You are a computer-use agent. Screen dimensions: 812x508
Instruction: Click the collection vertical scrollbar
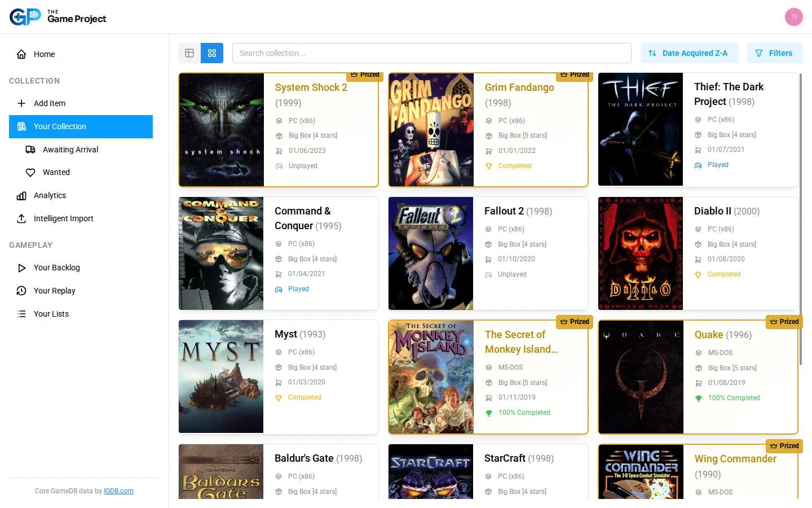(801, 219)
